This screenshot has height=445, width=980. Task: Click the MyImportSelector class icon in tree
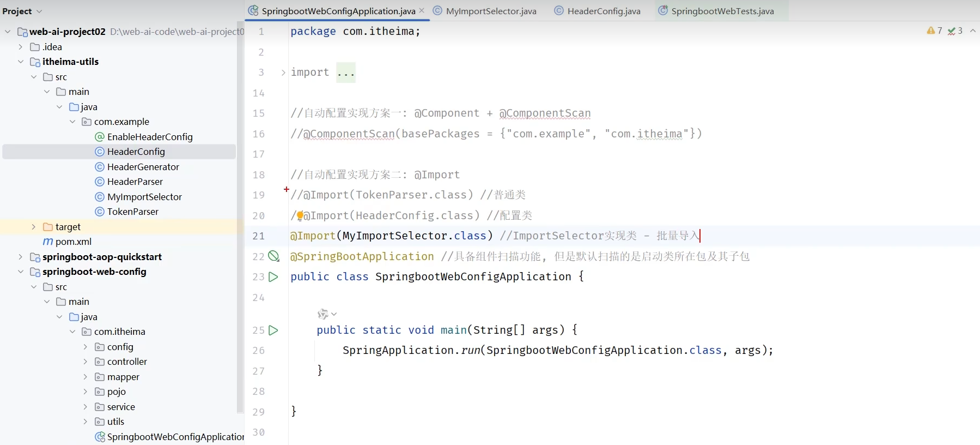[100, 197]
